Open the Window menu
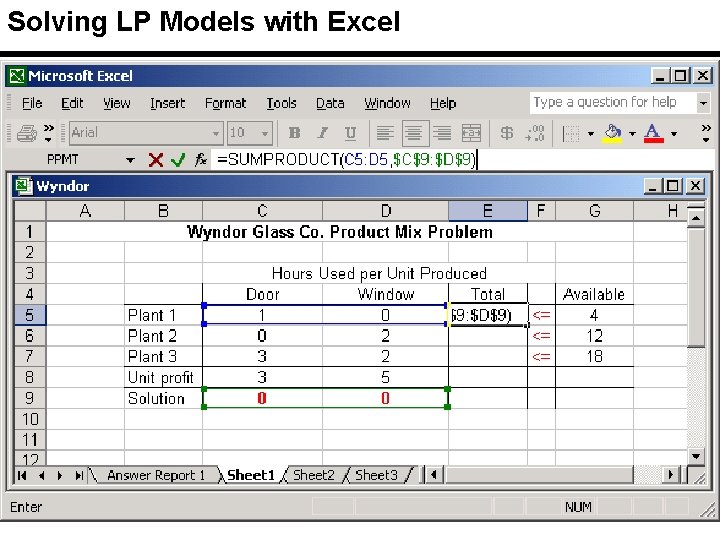 click(388, 103)
